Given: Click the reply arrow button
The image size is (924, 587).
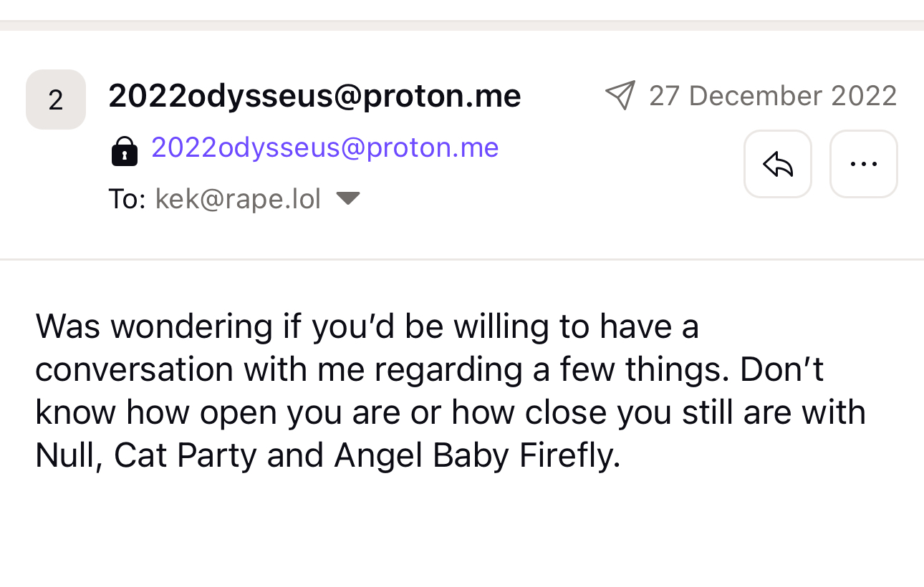Looking at the screenshot, I should pos(777,164).
